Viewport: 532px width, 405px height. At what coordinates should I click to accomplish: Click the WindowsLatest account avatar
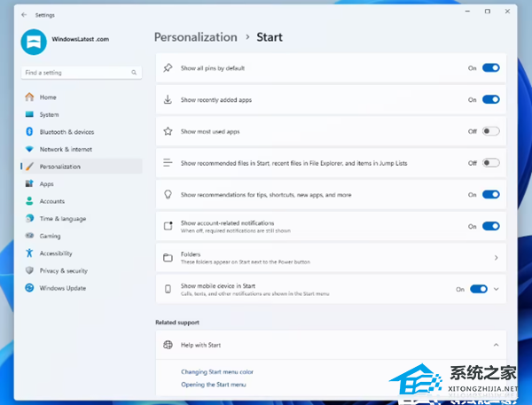[x=34, y=42]
